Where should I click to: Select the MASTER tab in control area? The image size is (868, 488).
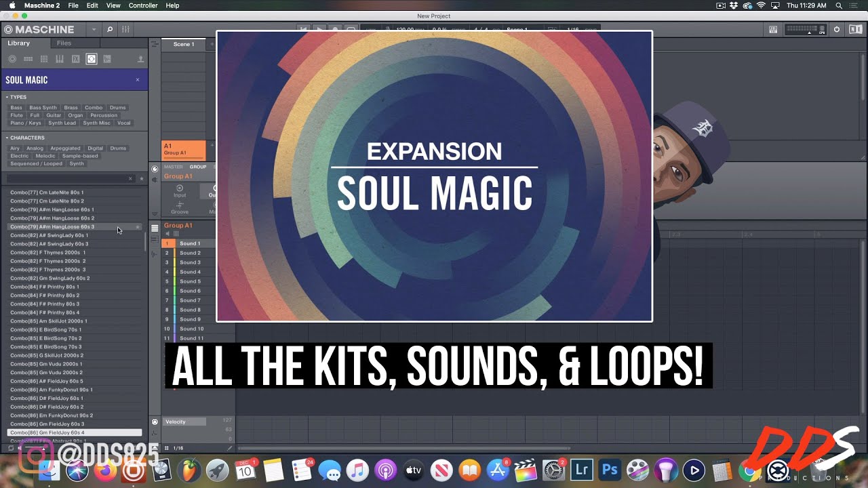pyautogui.click(x=173, y=167)
